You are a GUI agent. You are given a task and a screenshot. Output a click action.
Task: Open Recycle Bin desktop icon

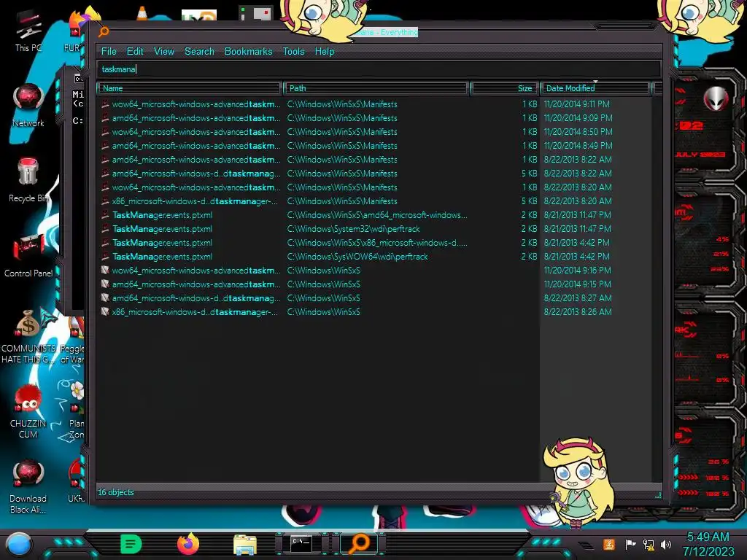28,180
